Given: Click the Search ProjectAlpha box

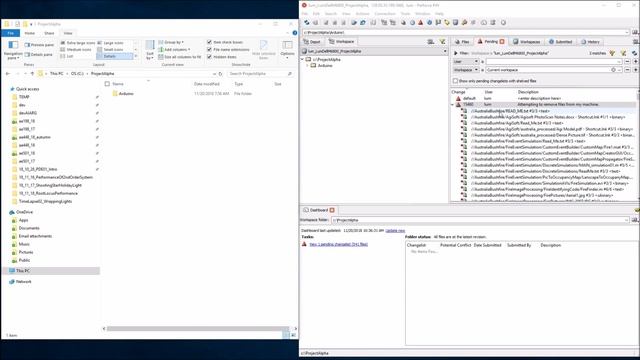Looking at the screenshot, I should [x=260, y=74].
